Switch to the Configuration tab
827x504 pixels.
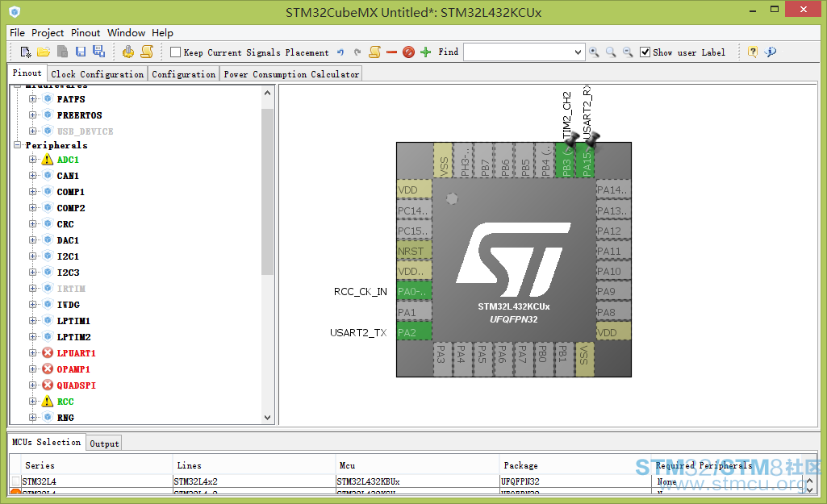coord(183,74)
